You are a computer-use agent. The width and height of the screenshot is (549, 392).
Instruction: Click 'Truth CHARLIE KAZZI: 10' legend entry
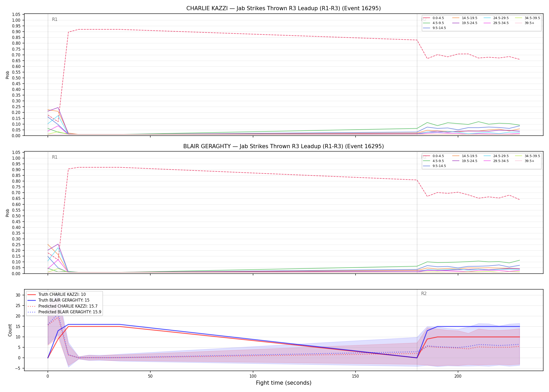tap(56, 295)
